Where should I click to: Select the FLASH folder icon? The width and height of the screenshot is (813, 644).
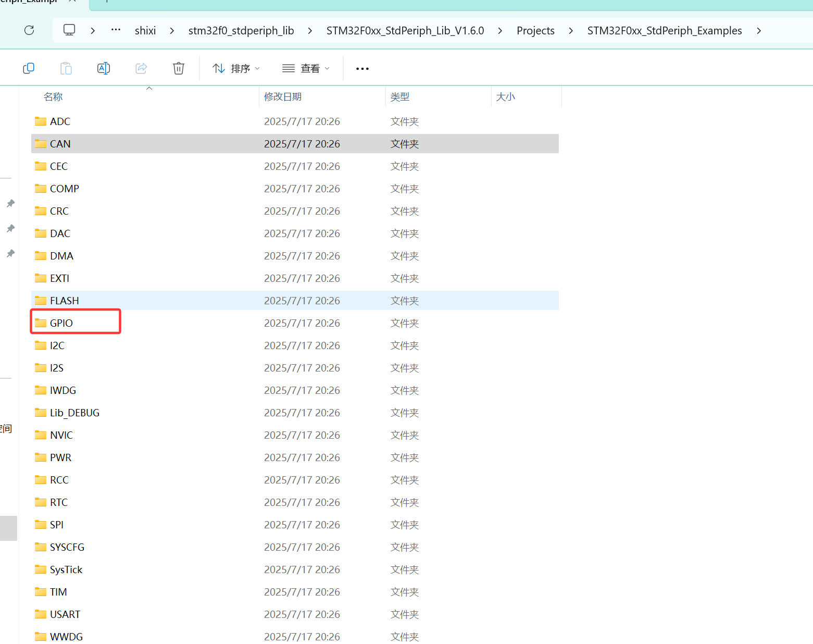tap(41, 301)
